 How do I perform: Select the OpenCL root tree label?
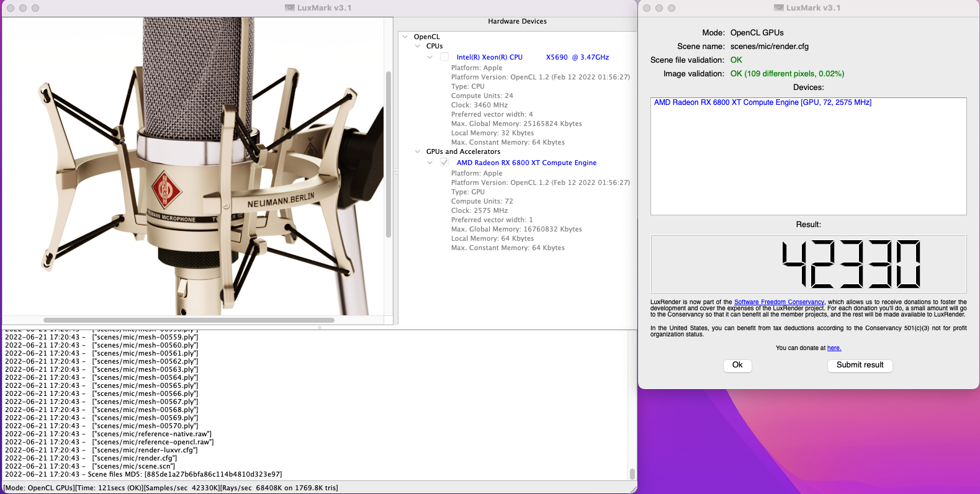[426, 37]
